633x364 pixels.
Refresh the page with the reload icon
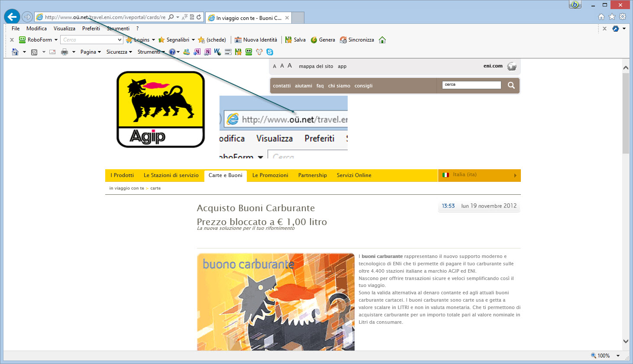tap(199, 17)
